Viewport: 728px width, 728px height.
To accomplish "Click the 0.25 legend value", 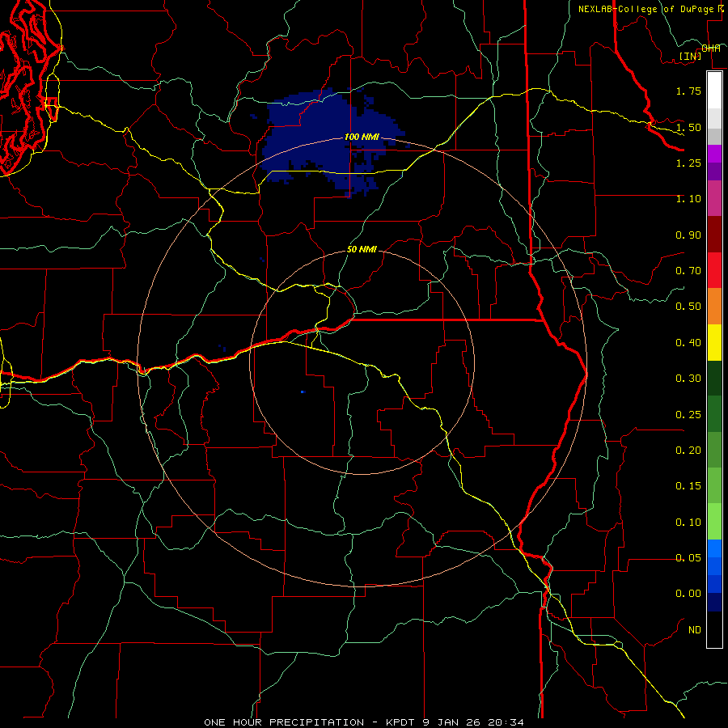I will click(688, 415).
